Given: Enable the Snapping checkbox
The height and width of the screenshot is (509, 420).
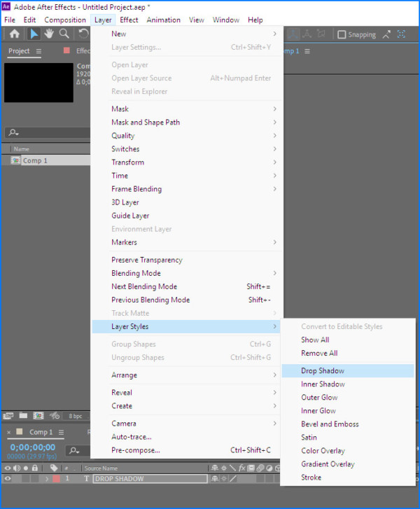Looking at the screenshot, I should click(x=342, y=34).
